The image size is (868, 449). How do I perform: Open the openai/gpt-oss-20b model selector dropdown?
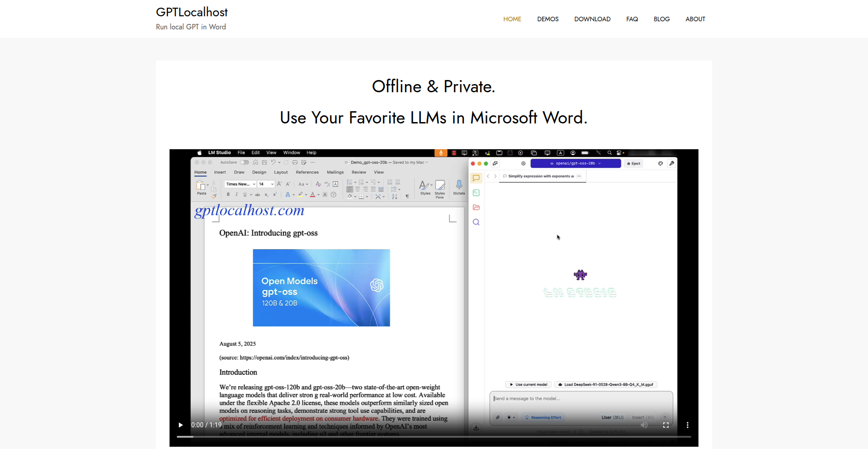tap(576, 163)
